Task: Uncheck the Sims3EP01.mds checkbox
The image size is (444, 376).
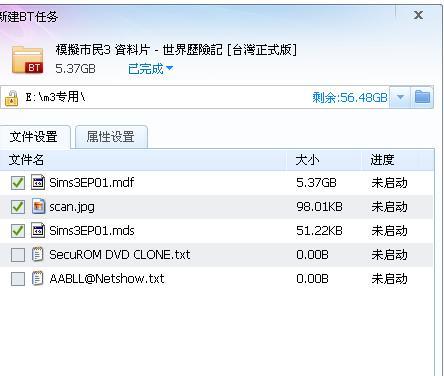Action: pos(18,231)
